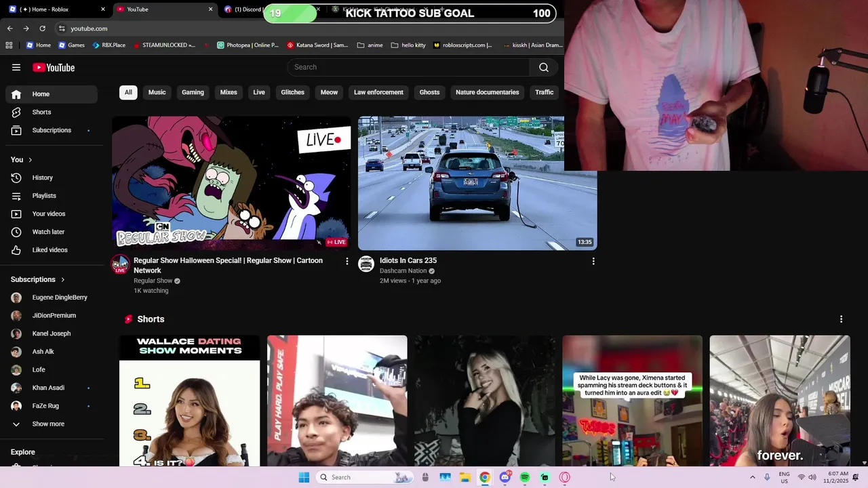Click inside the YouTube search field
The image size is (868, 488).
[408, 67]
